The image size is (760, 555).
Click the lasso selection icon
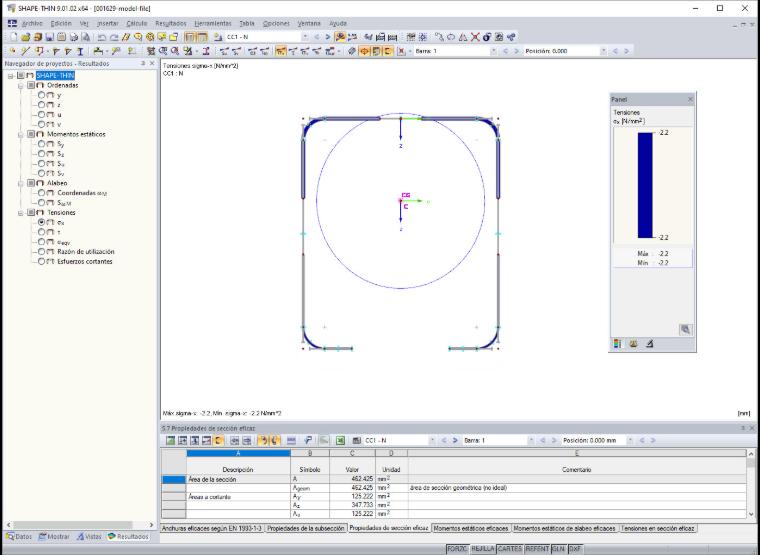451,37
